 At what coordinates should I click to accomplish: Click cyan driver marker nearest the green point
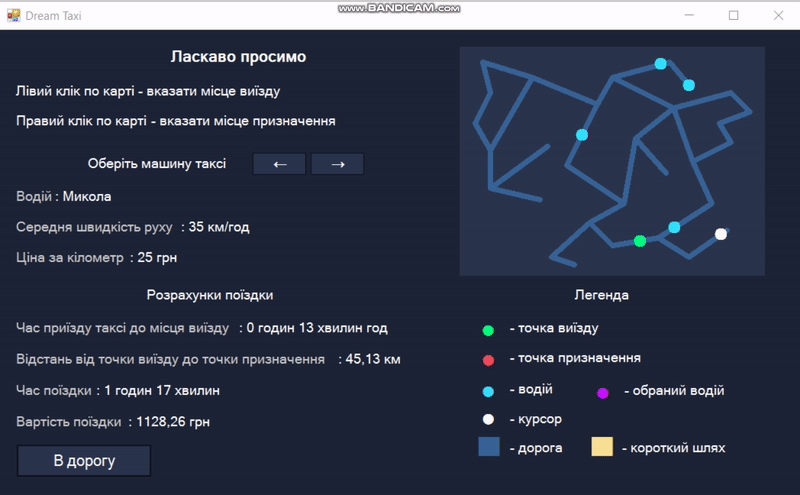(x=674, y=227)
